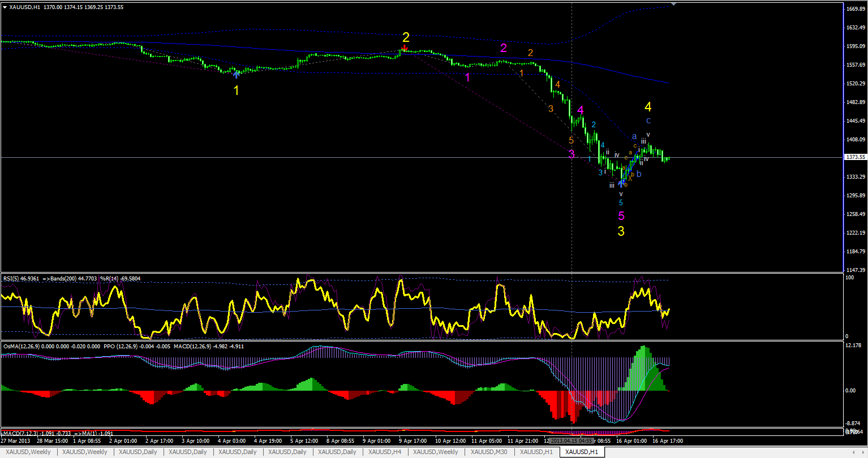Select the cyan wave label 4
This screenshot has width=868, height=458.
pyautogui.click(x=603, y=145)
